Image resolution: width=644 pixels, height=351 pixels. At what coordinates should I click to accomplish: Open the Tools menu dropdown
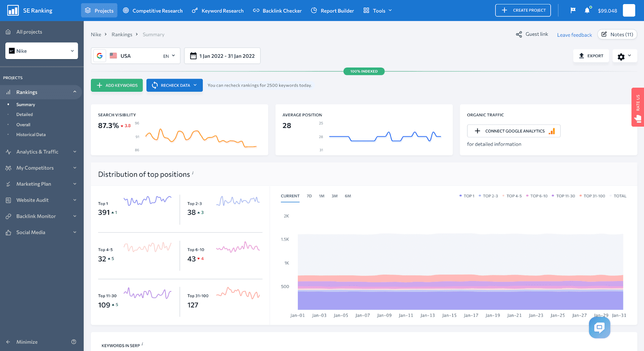tap(378, 10)
